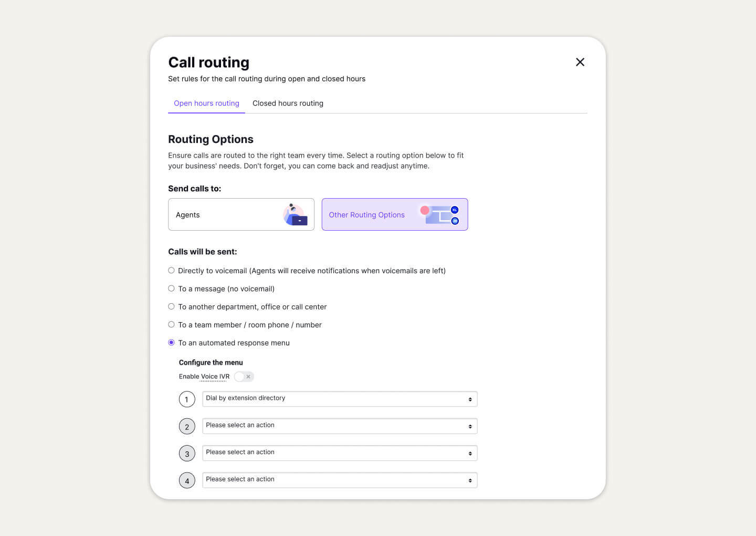
Task: Select the Open hours routing tab
Action: pyautogui.click(x=206, y=103)
